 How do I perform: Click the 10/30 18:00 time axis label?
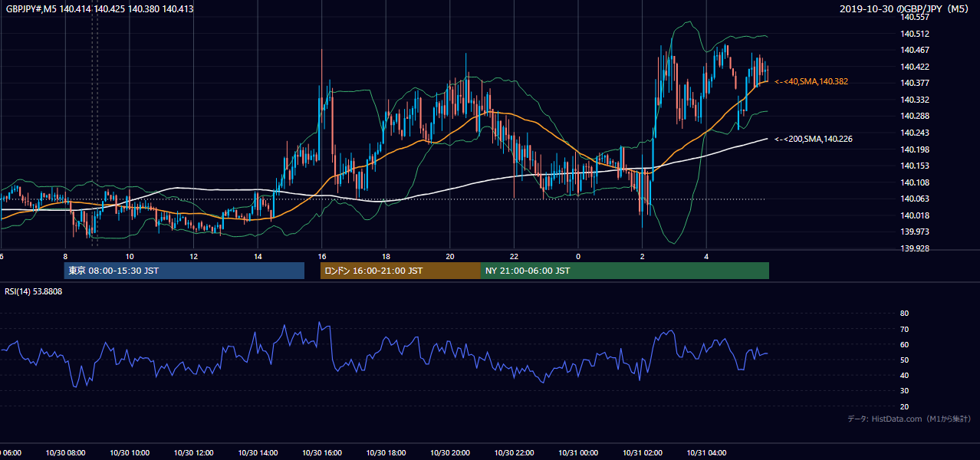[x=386, y=453]
